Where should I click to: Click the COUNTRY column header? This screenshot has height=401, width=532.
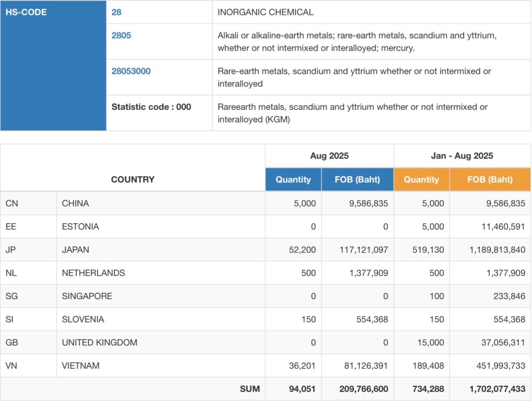coord(132,179)
